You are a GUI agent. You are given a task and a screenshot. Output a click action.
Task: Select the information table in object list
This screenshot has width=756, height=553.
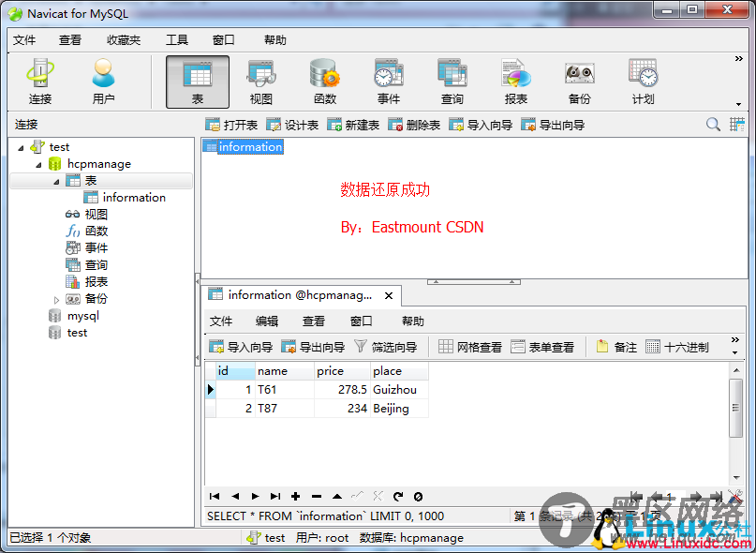click(x=244, y=147)
